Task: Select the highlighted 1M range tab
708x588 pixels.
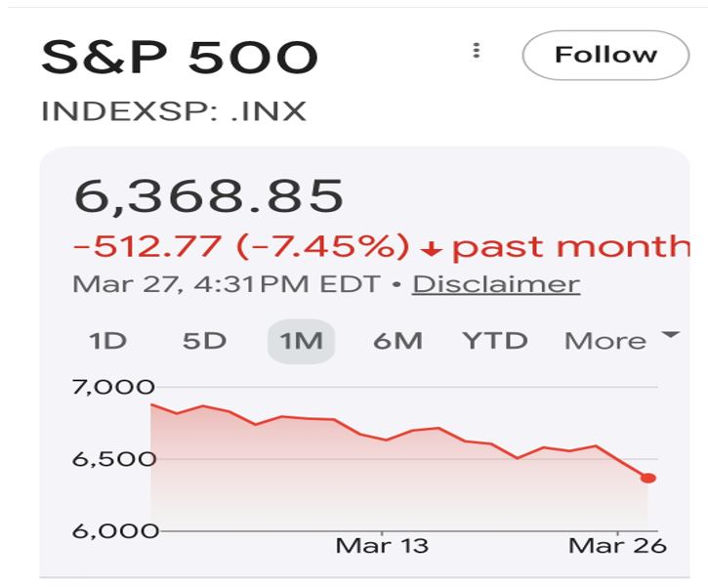Action: [301, 341]
